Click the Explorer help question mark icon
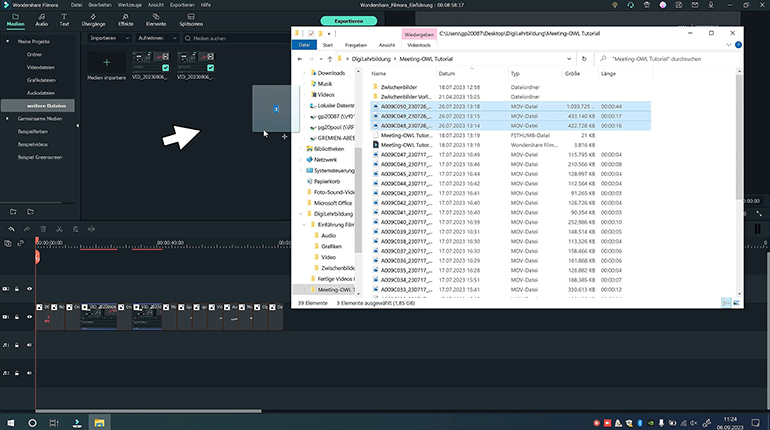 click(738, 45)
